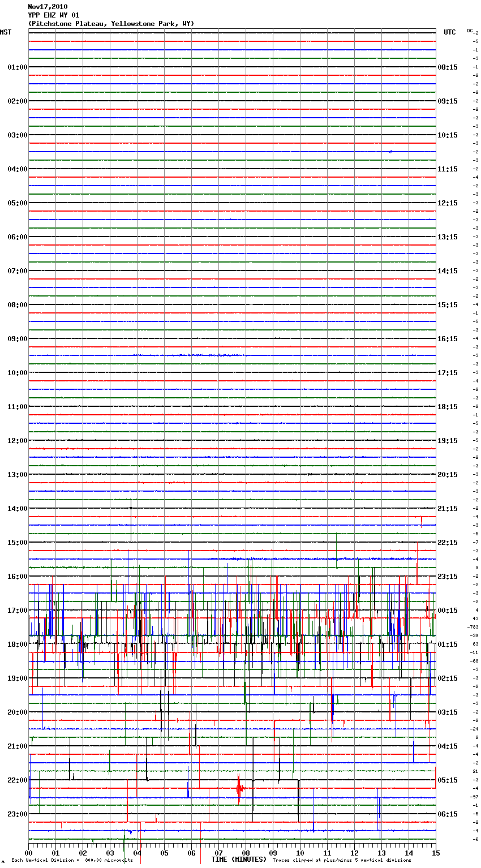Screen dimensions: 481x868
Task: Select the 04:00 MST time label
Action: (x=18, y=169)
